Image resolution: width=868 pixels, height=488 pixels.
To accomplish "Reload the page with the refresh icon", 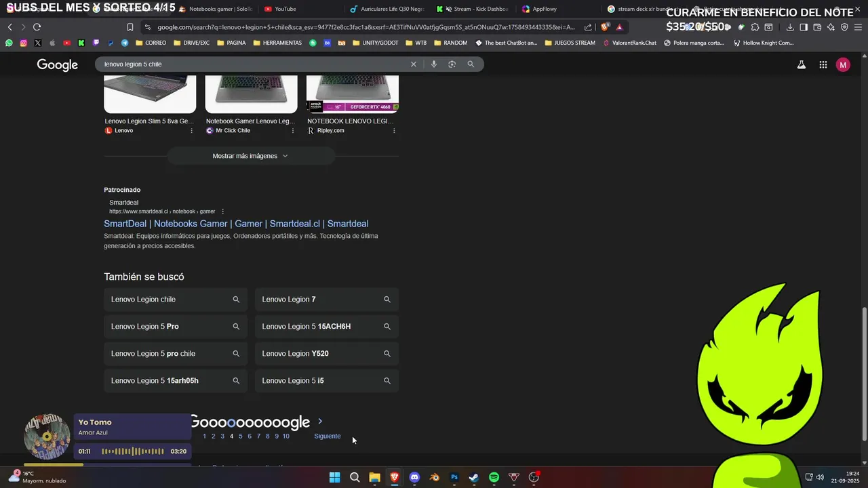I will click(37, 27).
